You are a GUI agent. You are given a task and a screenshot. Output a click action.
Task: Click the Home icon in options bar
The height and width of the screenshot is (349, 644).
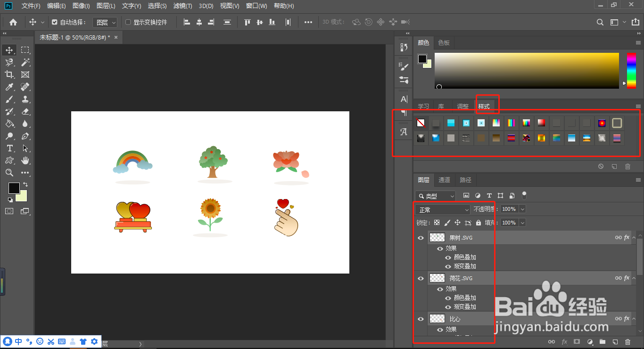[x=13, y=22]
